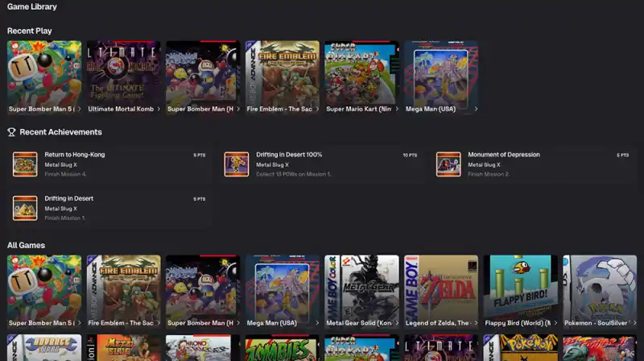Image resolution: width=644 pixels, height=361 pixels.
Task: Open Fire Emblem cover in Recent Play
Action: click(x=283, y=77)
